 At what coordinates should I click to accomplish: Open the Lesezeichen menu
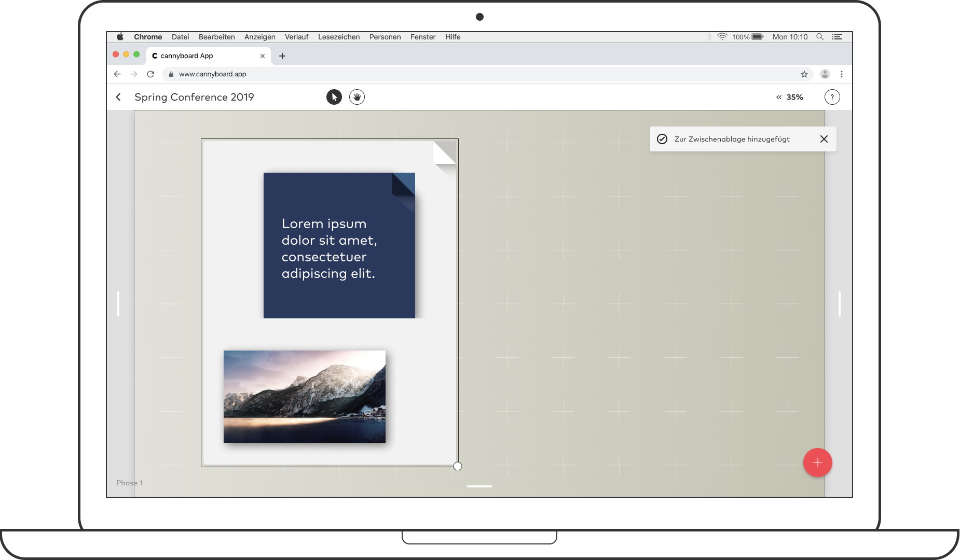point(339,37)
